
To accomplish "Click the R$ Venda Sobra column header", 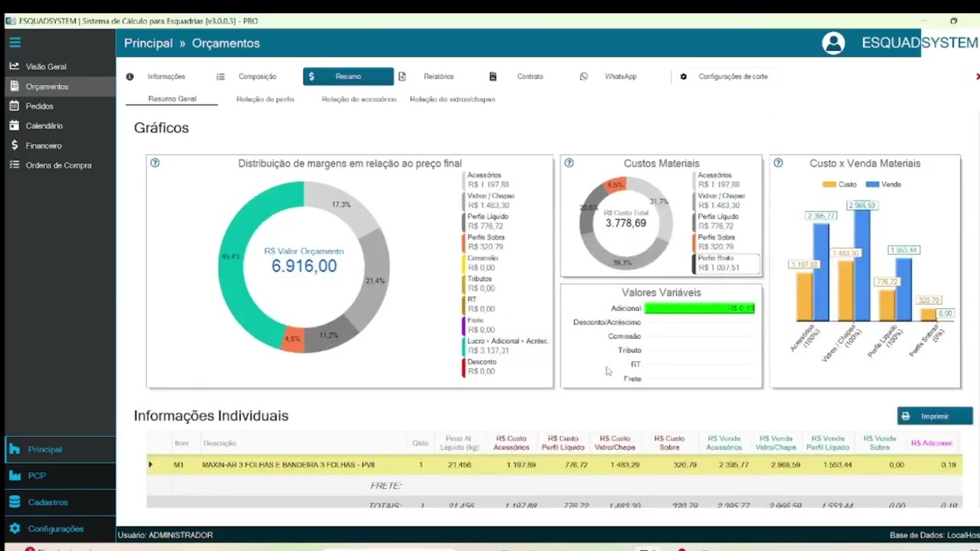I will pyautogui.click(x=880, y=443).
